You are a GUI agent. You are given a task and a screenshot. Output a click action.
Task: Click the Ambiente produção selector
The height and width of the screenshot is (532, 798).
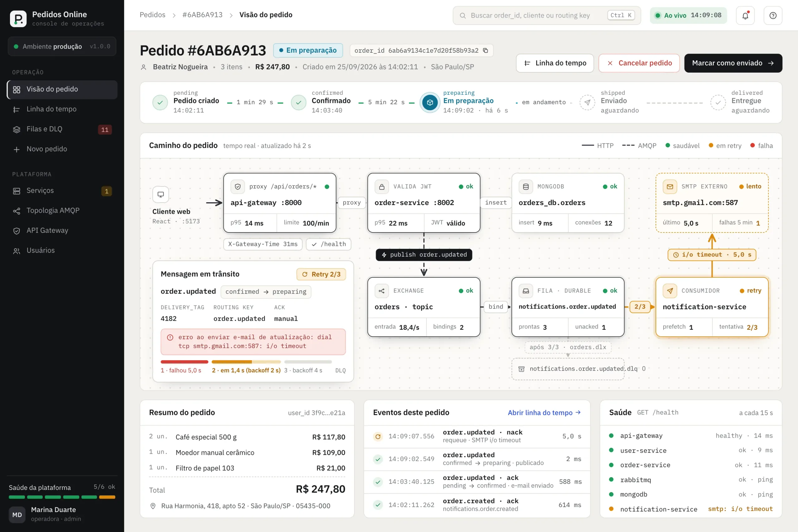[62, 46]
